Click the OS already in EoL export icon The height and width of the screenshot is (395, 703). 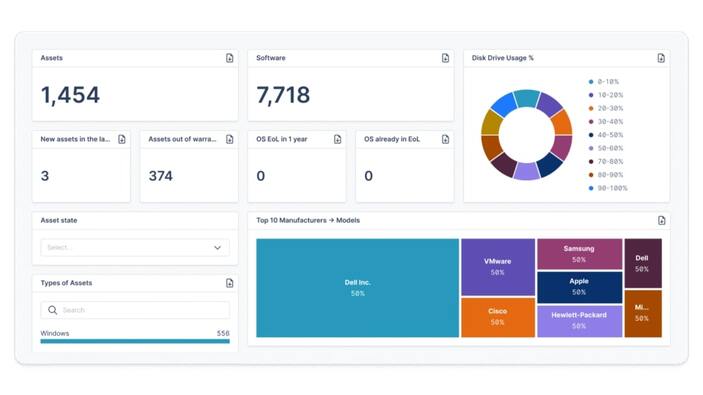tap(445, 139)
